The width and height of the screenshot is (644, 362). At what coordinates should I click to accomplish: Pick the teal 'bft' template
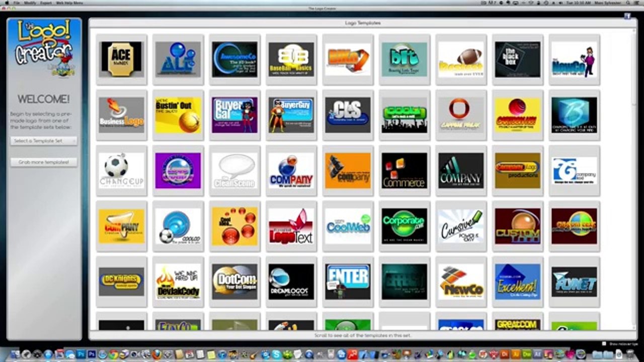coord(404,59)
